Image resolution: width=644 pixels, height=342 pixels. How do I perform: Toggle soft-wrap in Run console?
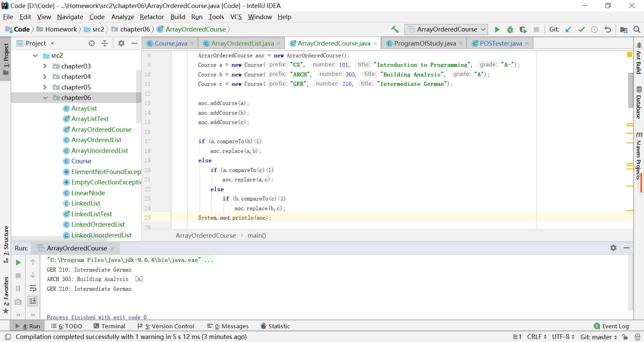(33, 288)
